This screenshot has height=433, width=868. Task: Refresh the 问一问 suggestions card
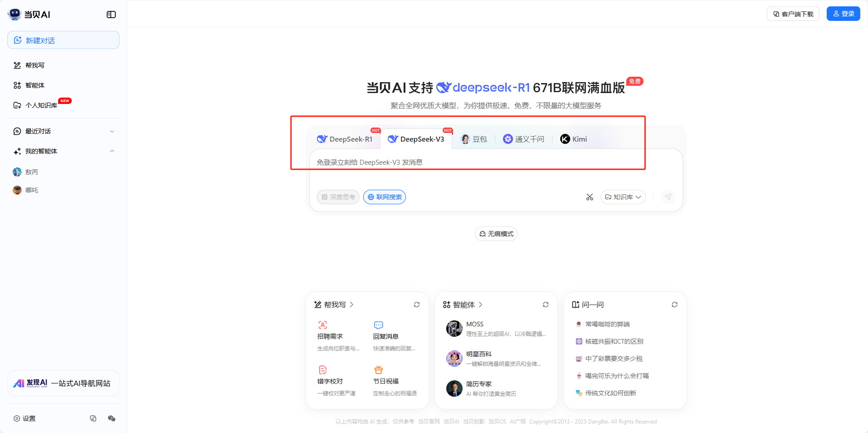[674, 305]
